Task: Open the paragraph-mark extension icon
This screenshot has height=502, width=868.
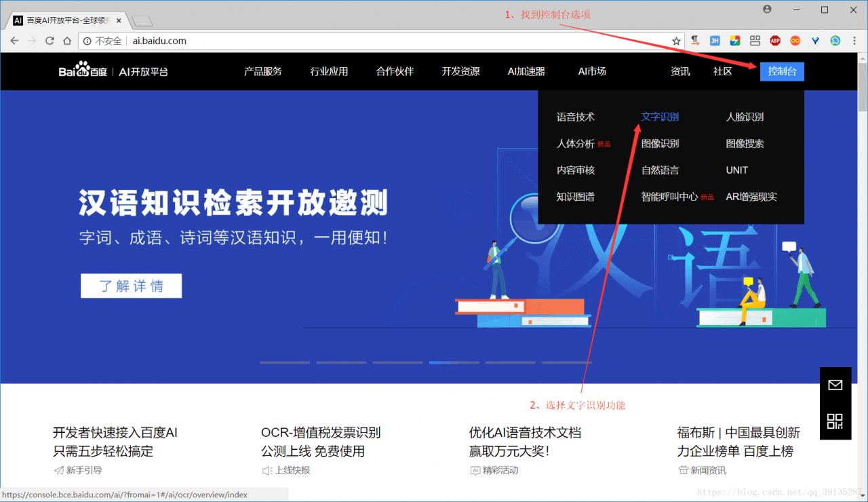Action: pos(695,41)
